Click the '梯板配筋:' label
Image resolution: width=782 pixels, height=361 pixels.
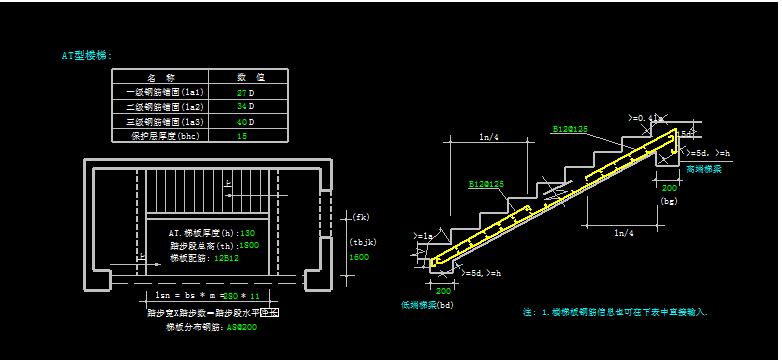coord(190,258)
